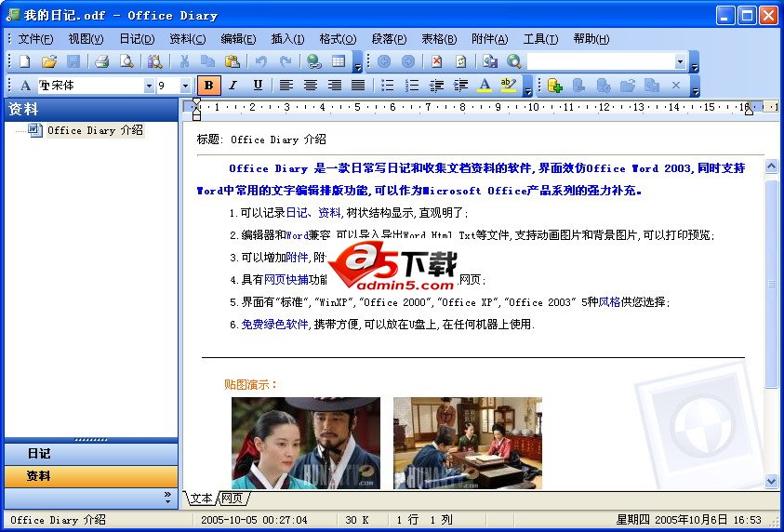Switch to the 网页 tab at the bottom
Viewport: 784px width, 532px height.
(233, 498)
